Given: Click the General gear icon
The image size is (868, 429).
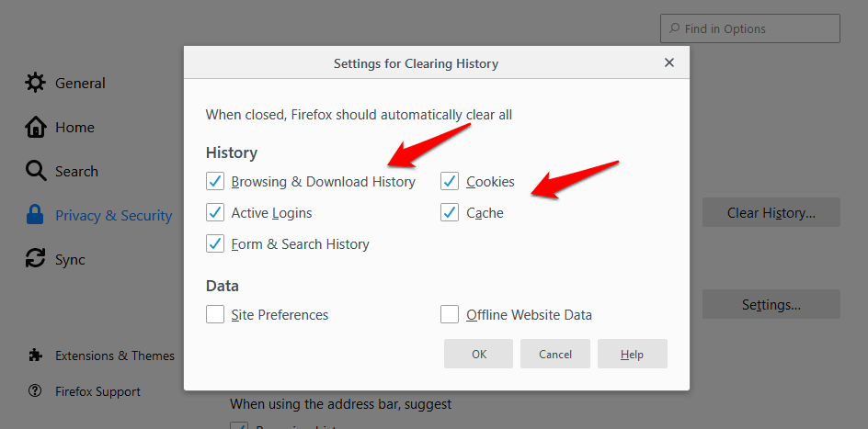Looking at the screenshot, I should tap(36, 83).
